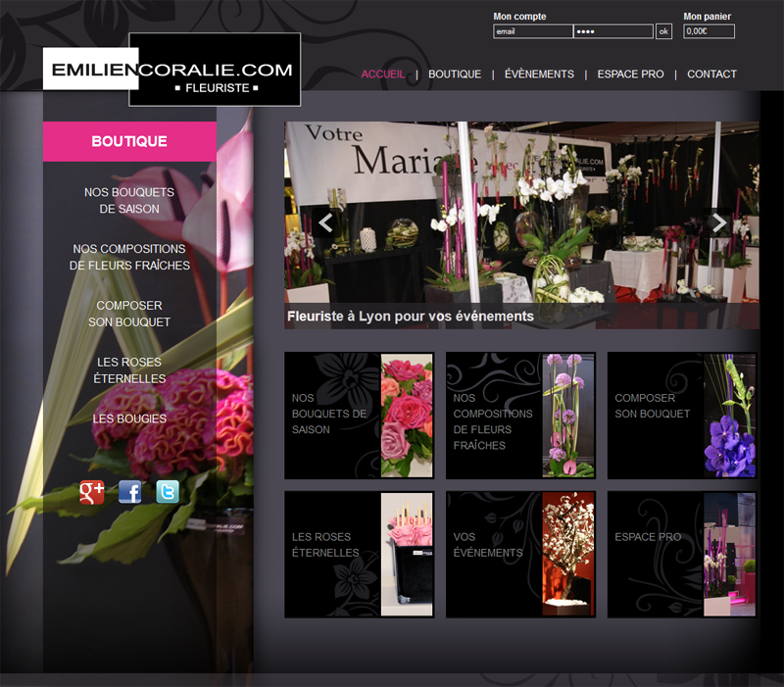Select the ACCUEIL menu item

pos(382,74)
